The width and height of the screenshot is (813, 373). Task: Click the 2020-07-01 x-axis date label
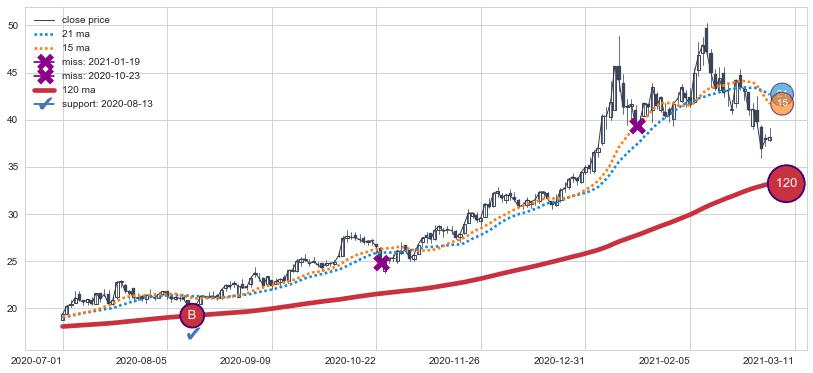coord(34,360)
